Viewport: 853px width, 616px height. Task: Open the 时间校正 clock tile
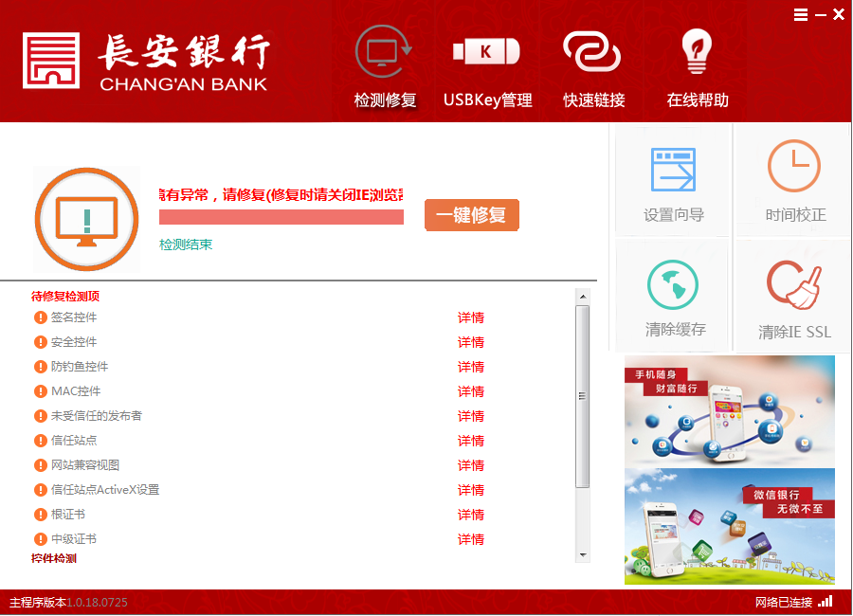pyautogui.click(x=794, y=179)
